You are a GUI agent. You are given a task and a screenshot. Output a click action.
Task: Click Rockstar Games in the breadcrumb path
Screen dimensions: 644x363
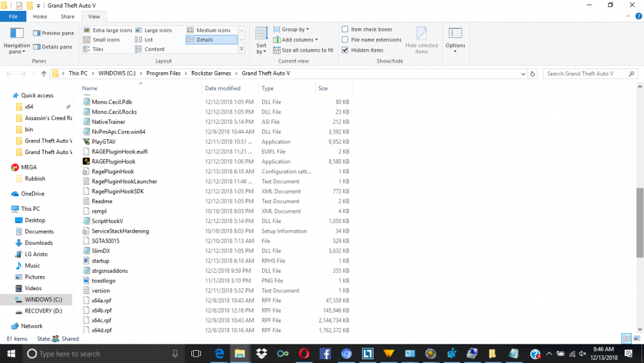pos(211,73)
